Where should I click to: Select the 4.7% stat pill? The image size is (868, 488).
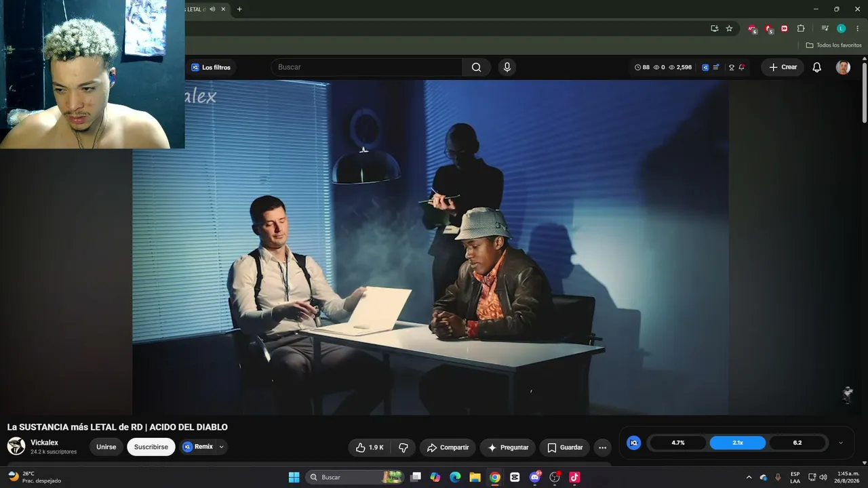tap(678, 443)
